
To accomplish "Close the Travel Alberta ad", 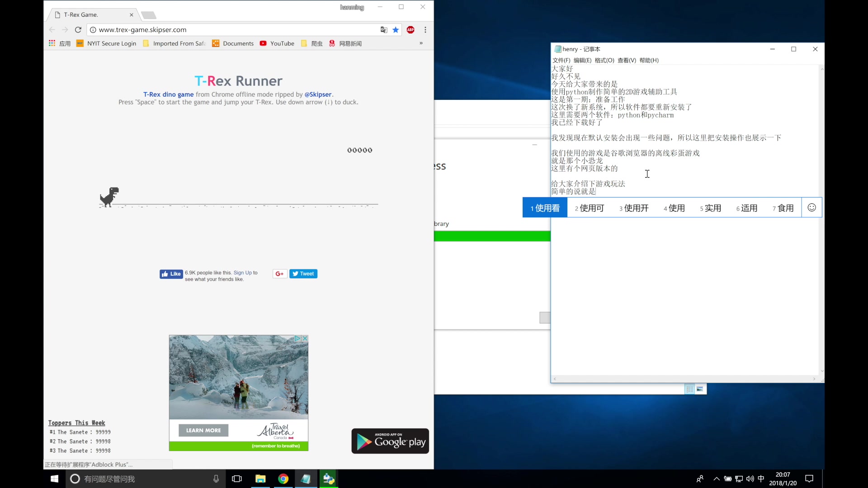I will pyautogui.click(x=305, y=338).
